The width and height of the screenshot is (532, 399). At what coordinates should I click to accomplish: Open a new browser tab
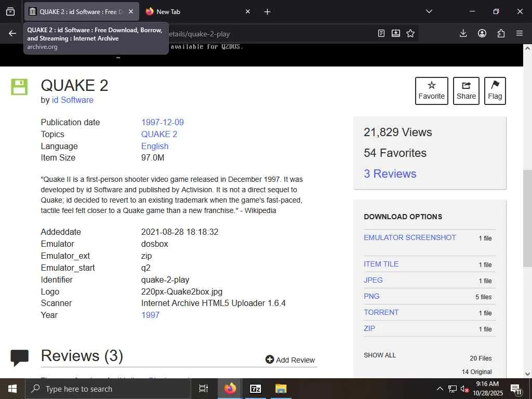(268, 12)
